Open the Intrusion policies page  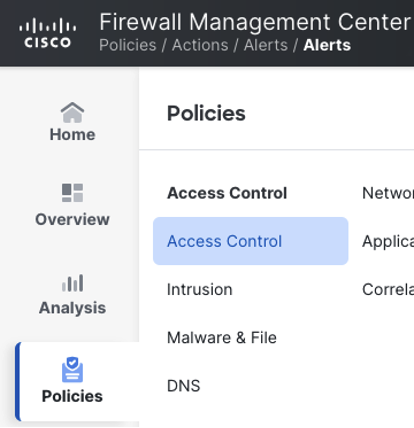tap(200, 289)
